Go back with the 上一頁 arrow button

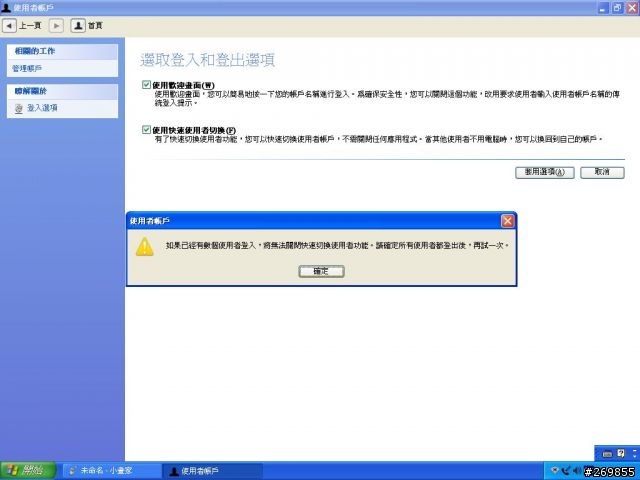pos(9,26)
